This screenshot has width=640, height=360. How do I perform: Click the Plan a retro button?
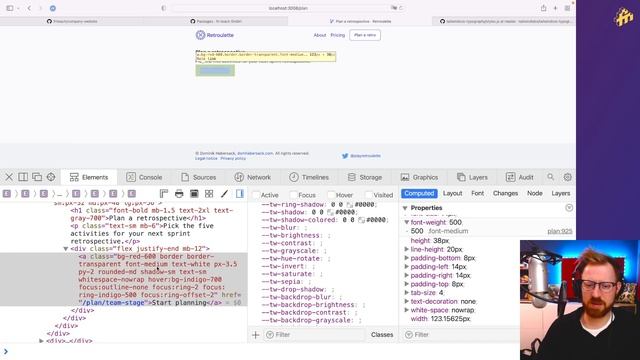tap(365, 35)
